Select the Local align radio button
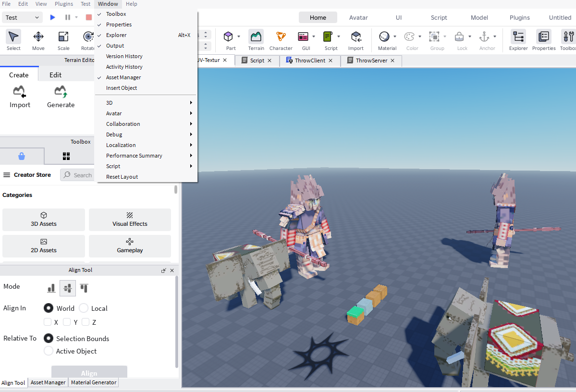 coord(84,308)
